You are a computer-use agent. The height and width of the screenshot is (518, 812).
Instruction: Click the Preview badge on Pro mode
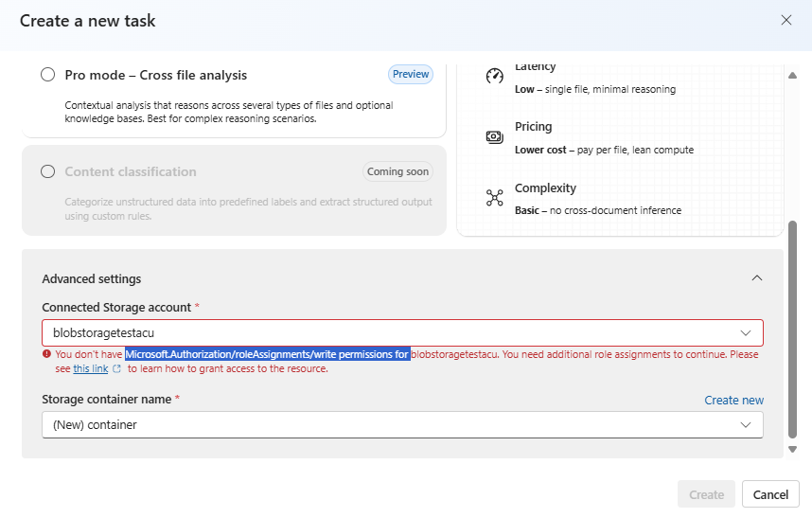click(411, 74)
